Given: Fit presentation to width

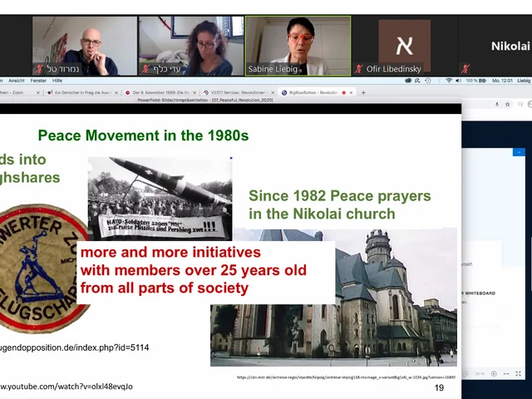Looking at the screenshot, I should click(506, 373).
